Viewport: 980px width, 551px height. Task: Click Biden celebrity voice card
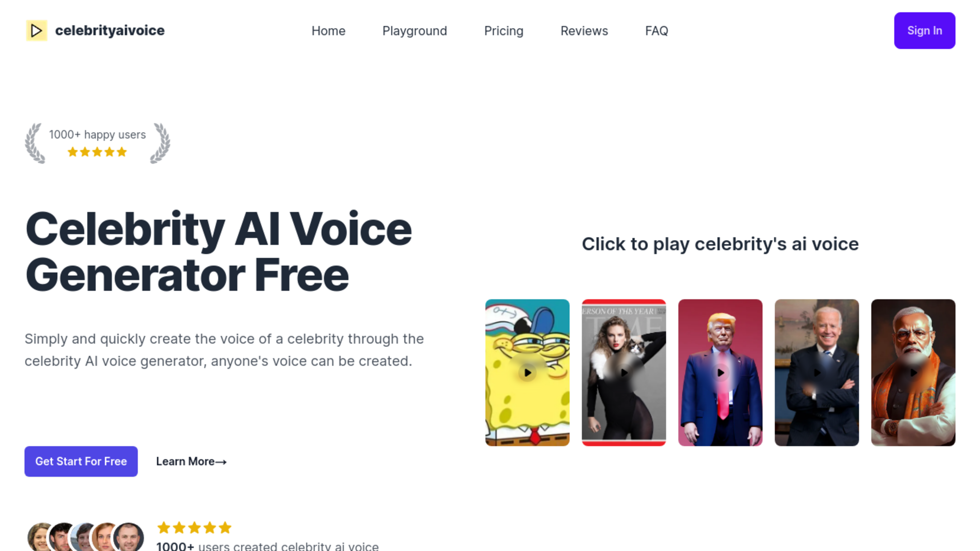click(816, 372)
